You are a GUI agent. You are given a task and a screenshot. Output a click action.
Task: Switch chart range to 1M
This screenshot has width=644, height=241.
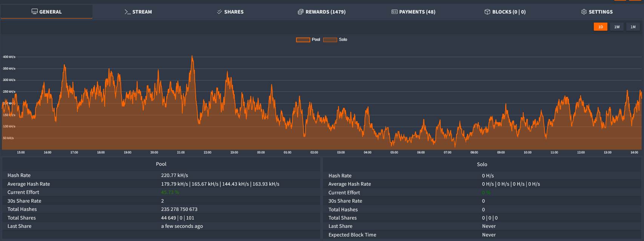(x=633, y=27)
